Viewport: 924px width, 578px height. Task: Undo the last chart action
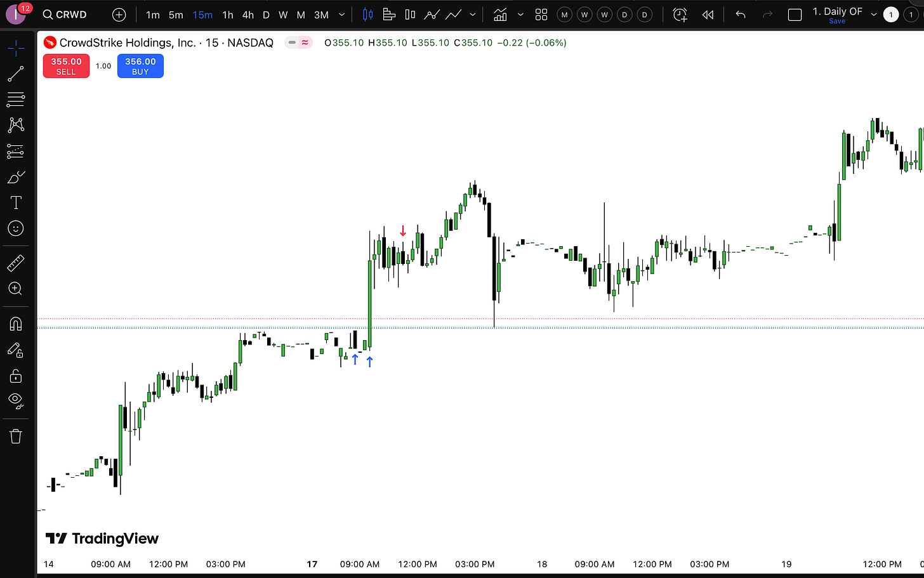coord(741,15)
